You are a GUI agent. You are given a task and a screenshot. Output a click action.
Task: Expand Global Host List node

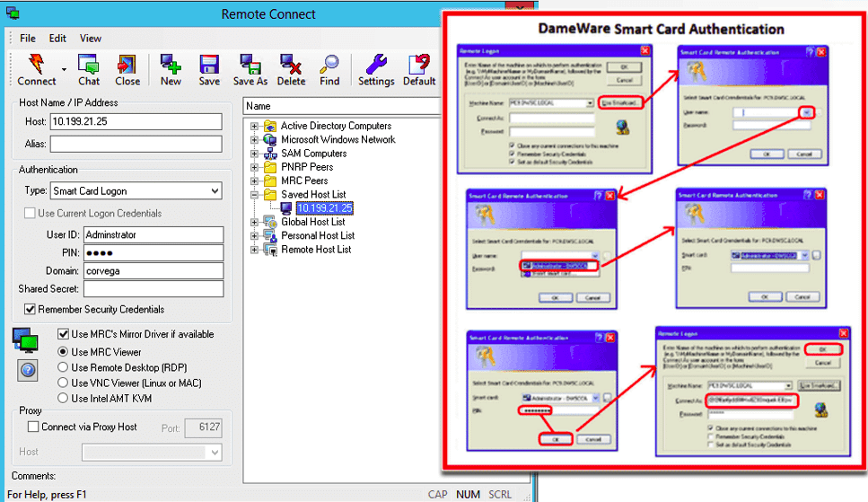254,222
